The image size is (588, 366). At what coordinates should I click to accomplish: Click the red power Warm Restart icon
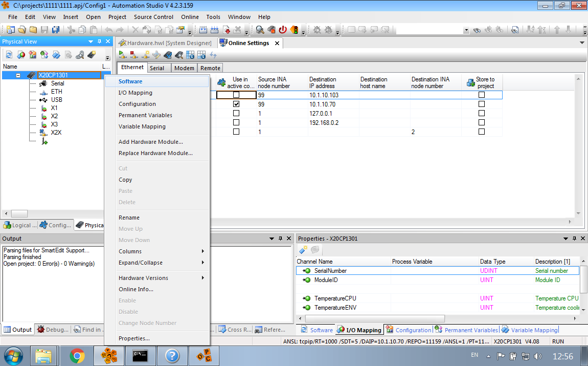tap(283, 30)
